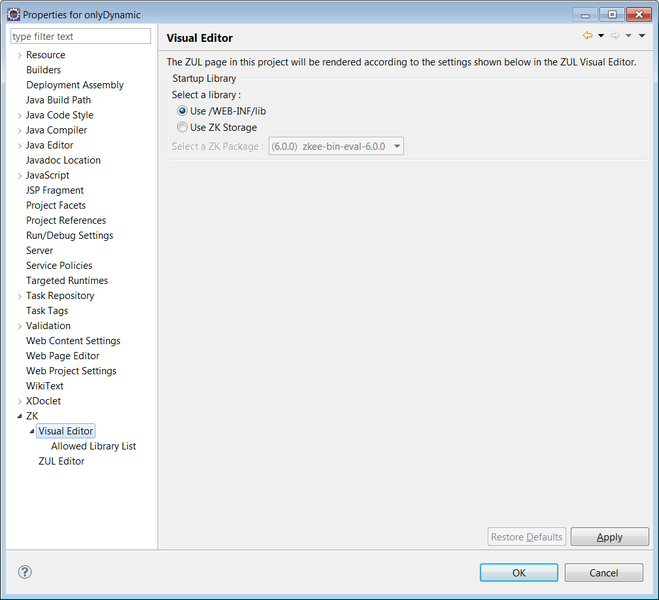659x600 pixels.
Task: Open the ZK Package combo box
Action: click(x=335, y=147)
